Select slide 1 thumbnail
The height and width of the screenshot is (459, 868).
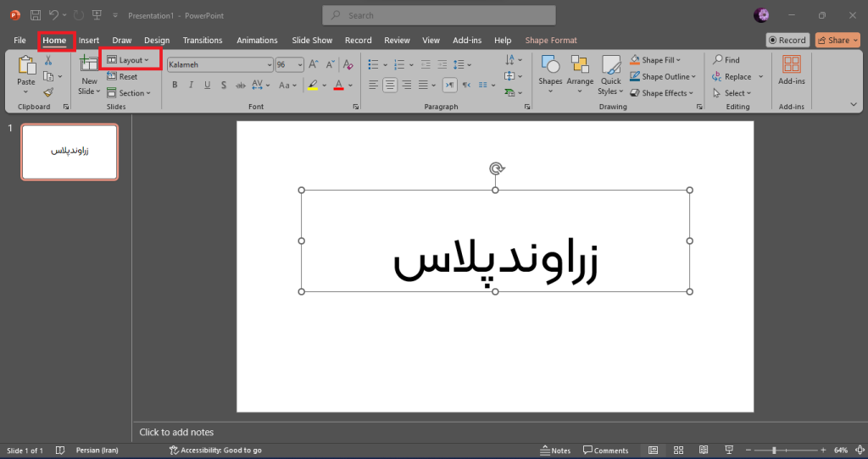70,152
